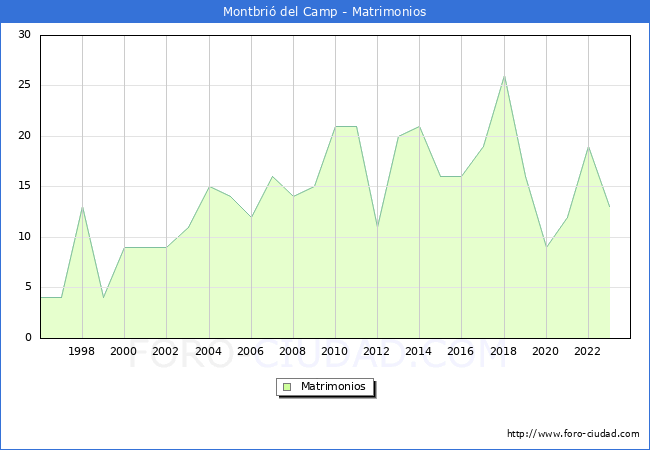
Task: Open the foro-ciudad.com link
Action: 573,434
